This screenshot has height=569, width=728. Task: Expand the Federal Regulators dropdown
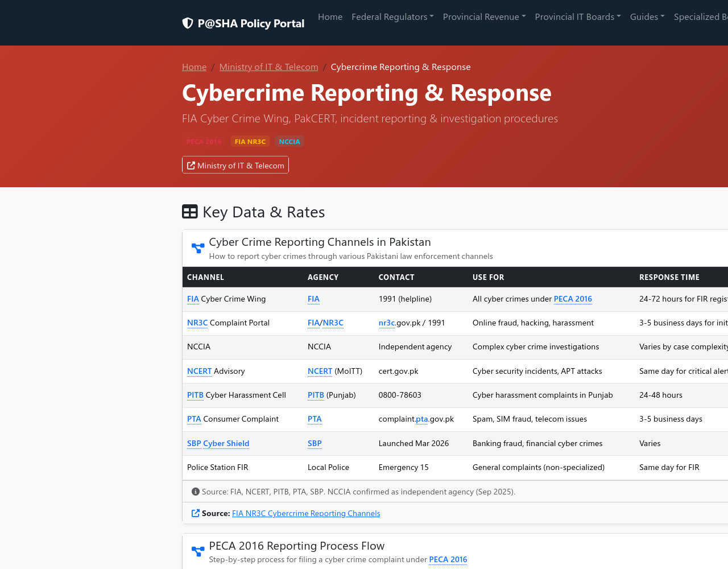coord(392,17)
